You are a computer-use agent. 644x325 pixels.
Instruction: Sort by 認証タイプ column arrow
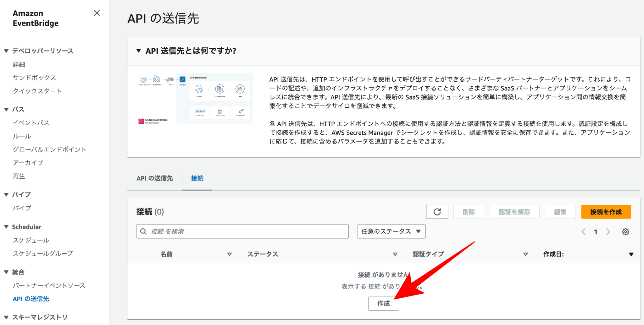[525, 254]
